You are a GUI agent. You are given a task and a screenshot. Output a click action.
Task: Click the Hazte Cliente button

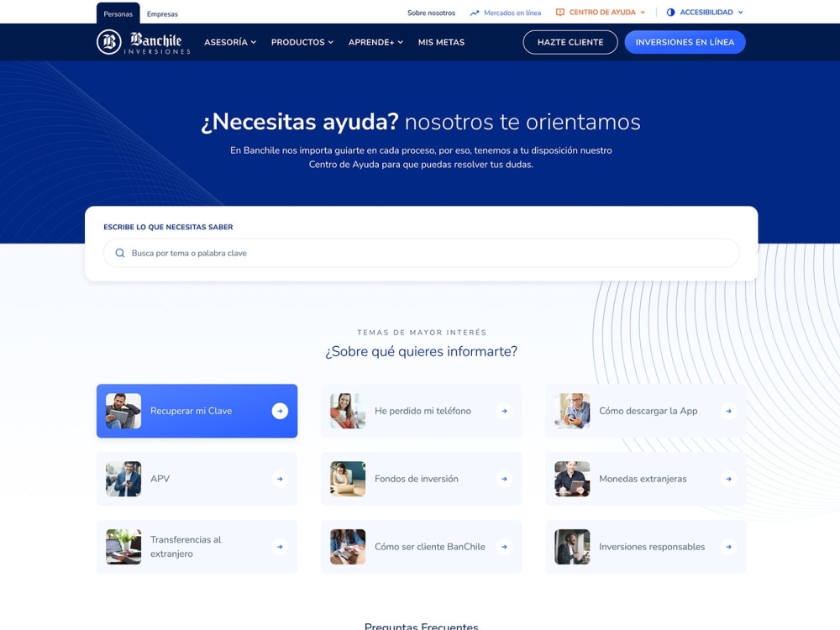(x=570, y=42)
